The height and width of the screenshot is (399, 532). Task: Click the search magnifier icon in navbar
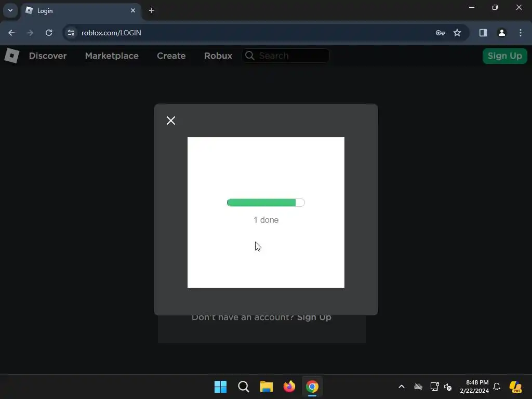tap(250, 56)
